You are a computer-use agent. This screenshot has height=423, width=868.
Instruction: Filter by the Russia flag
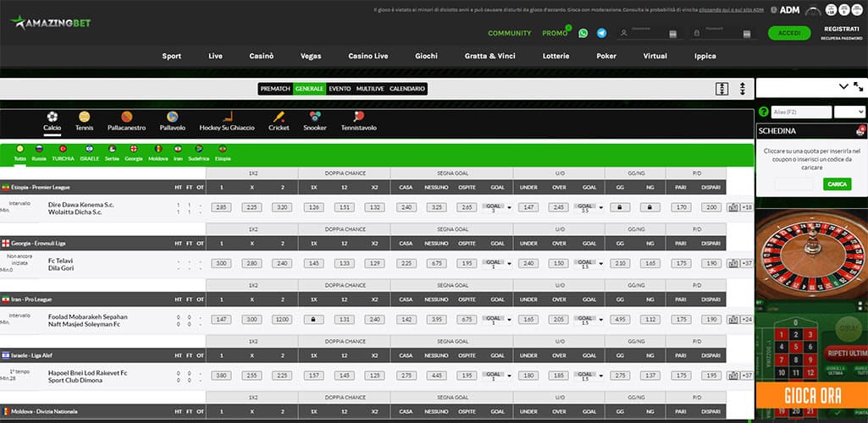point(39,149)
